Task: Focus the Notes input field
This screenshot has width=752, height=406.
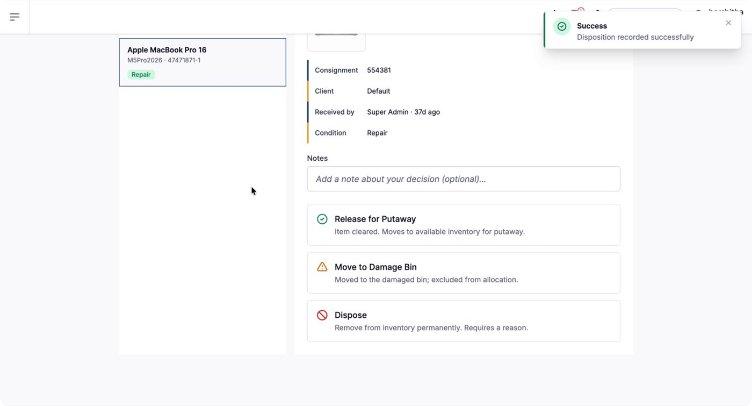Action: point(463,179)
